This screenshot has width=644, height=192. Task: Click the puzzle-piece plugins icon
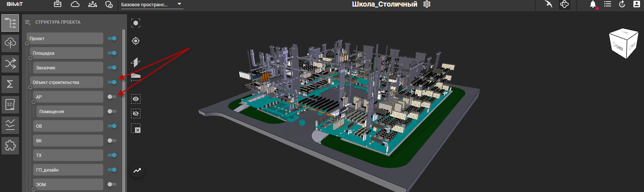pyautogui.click(x=10, y=146)
